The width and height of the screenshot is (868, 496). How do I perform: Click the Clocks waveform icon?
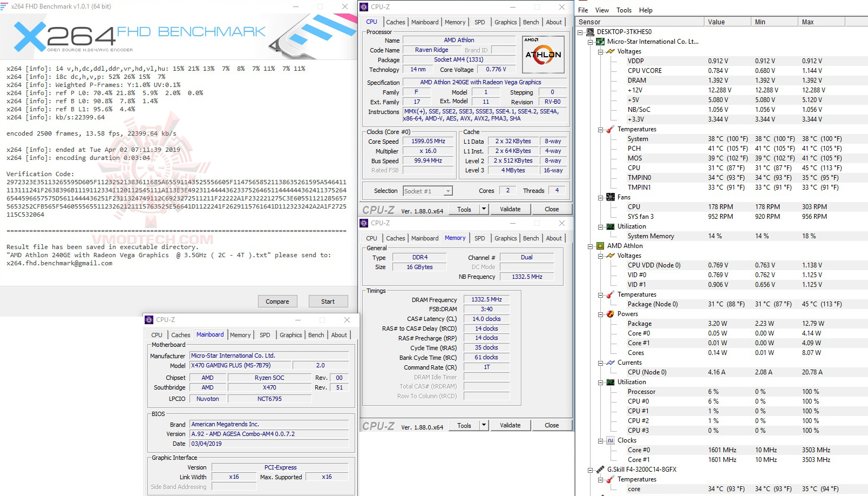click(611, 440)
